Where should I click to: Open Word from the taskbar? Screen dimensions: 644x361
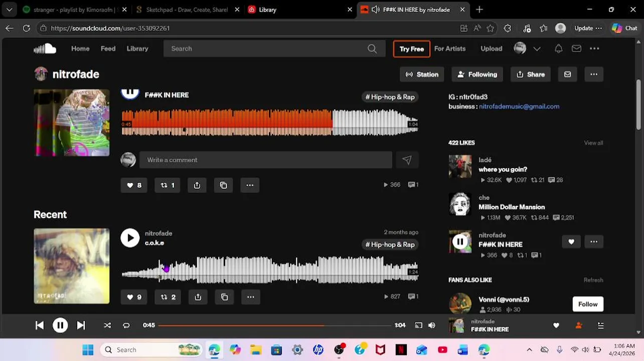[x=462, y=349]
